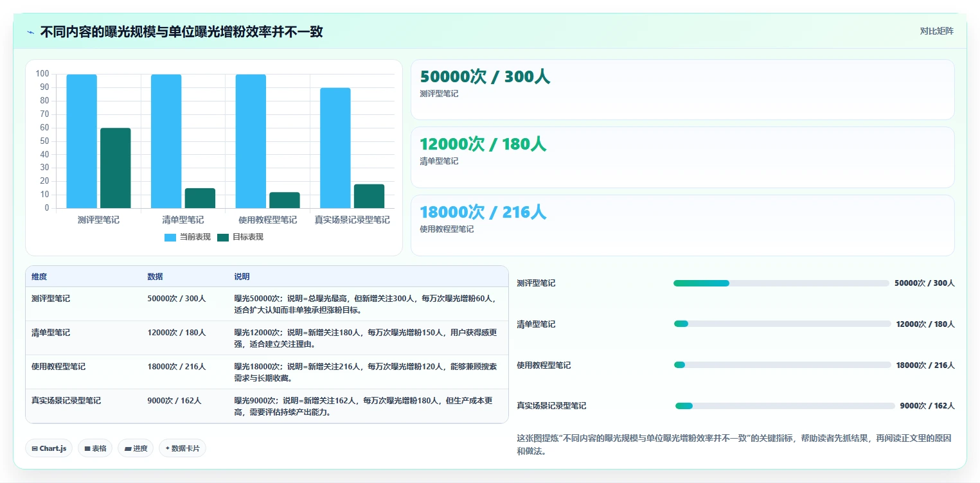Click the progress bar for 测评型笔记
This screenshot has width=980, height=483.
[781, 283]
